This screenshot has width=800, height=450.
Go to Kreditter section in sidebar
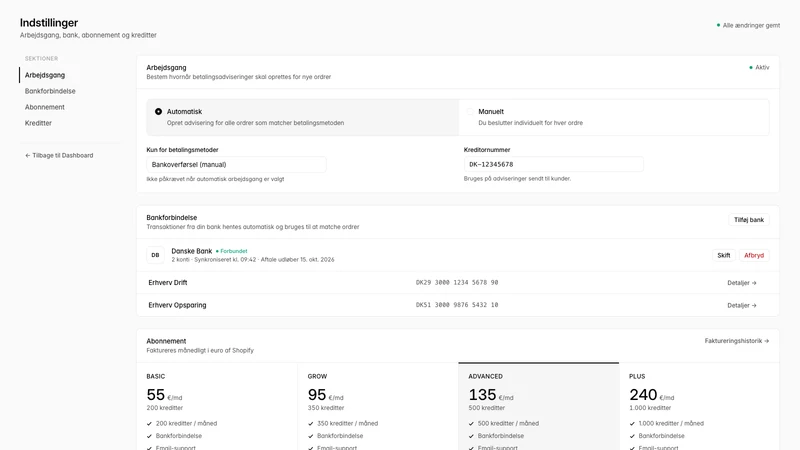coord(38,123)
